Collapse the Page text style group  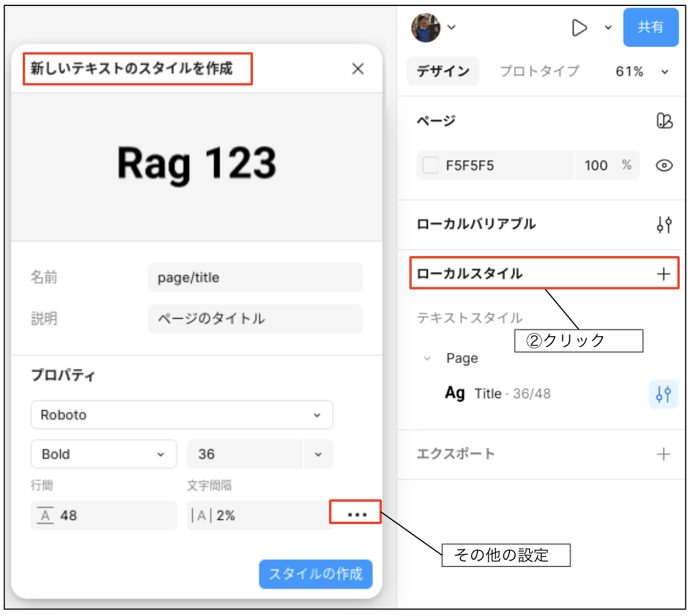pos(427,359)
